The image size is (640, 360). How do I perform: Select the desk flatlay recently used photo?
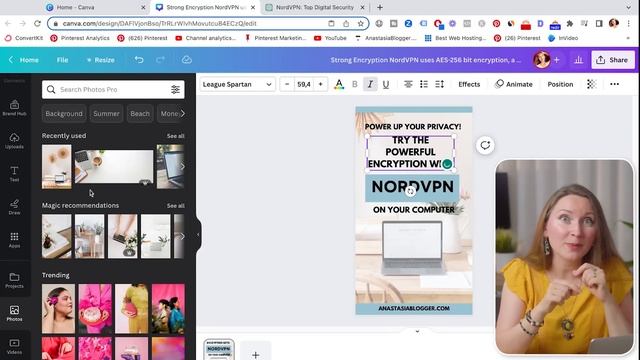click(114, 167)
